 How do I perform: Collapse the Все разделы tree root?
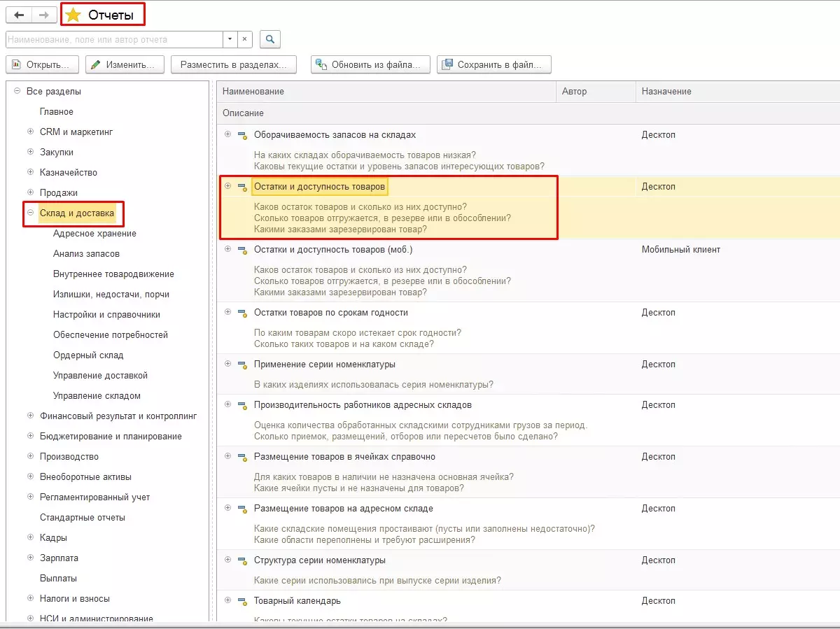[17, 91]
